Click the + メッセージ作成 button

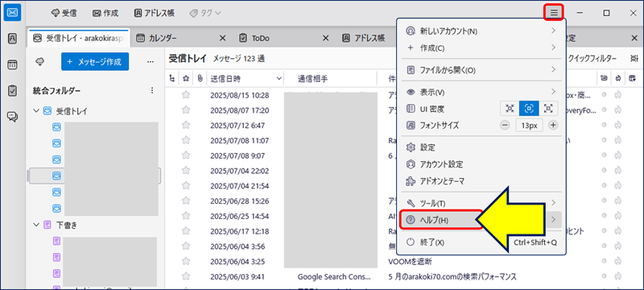[x=95, y=61]
